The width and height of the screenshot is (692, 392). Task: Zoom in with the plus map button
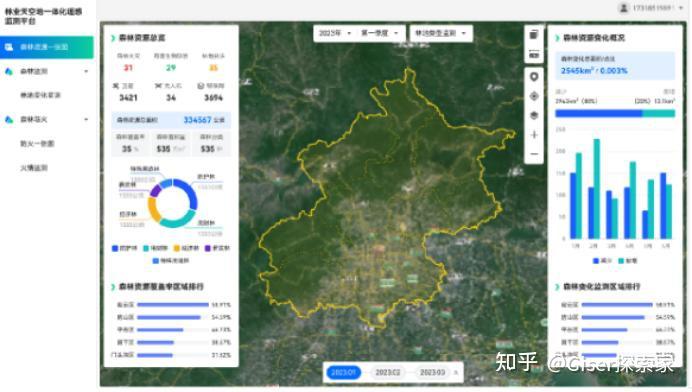pos(534,135)
